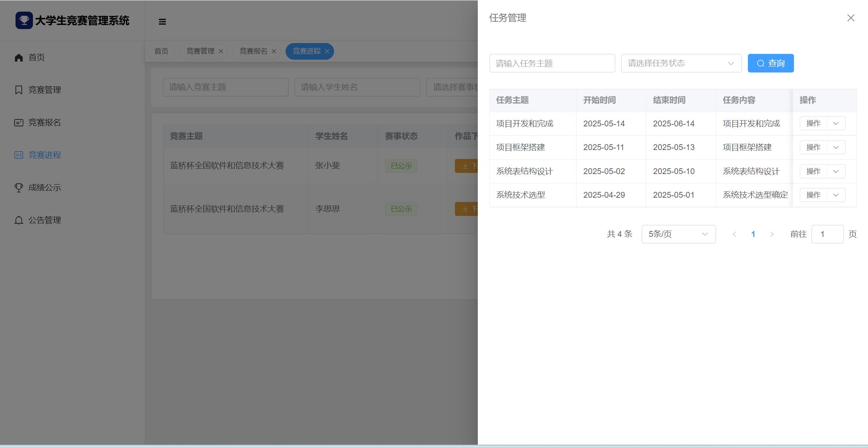Expand the 5条/页 page size selector
Image resolution: width=868 pixels, height=447 pixels.
pos(679,234)
